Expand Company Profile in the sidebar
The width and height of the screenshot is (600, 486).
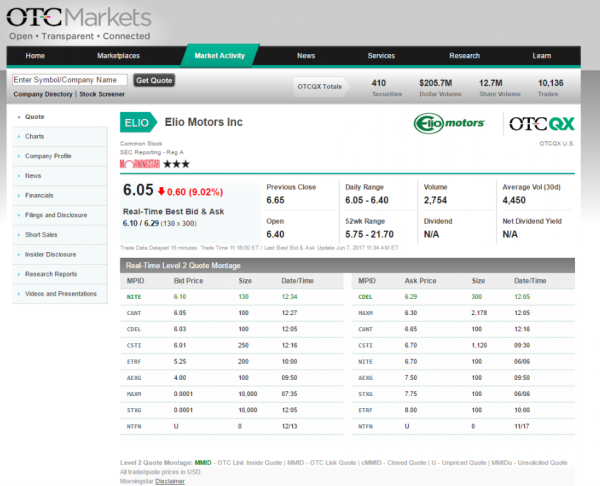click(60, 156)
